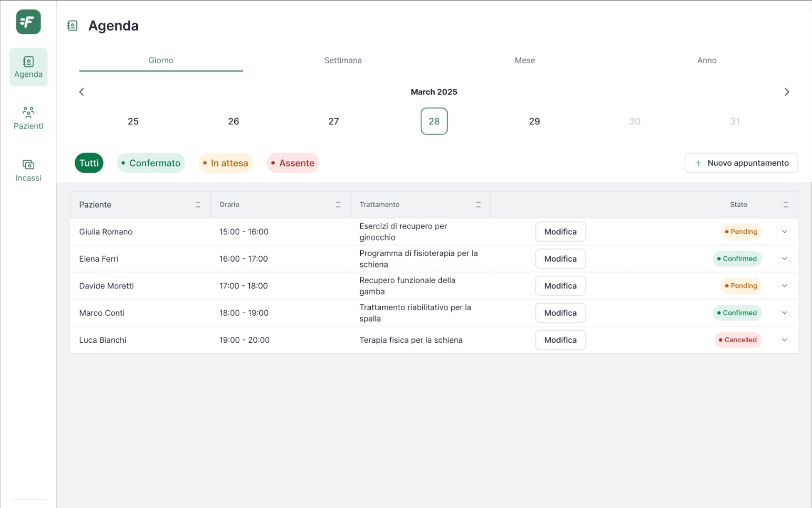Click Modifica for Elena Ferri

pos(561,259)
